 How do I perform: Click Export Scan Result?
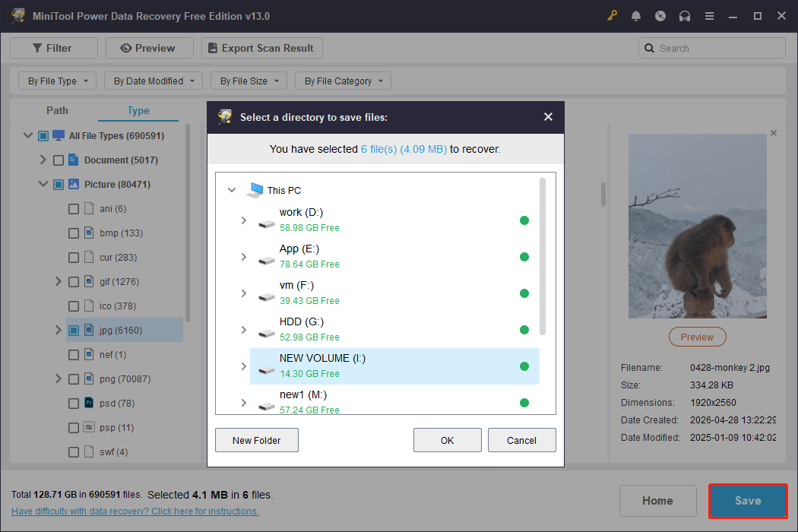tap(262, 48)
